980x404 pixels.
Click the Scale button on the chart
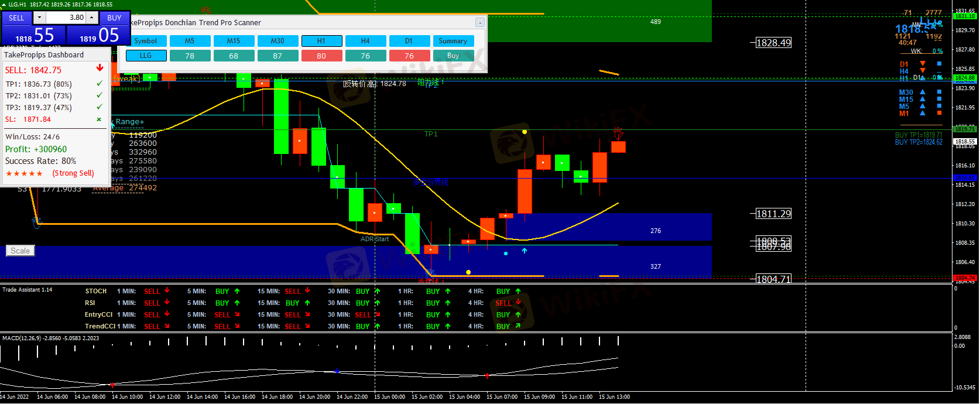coord(20,251)
